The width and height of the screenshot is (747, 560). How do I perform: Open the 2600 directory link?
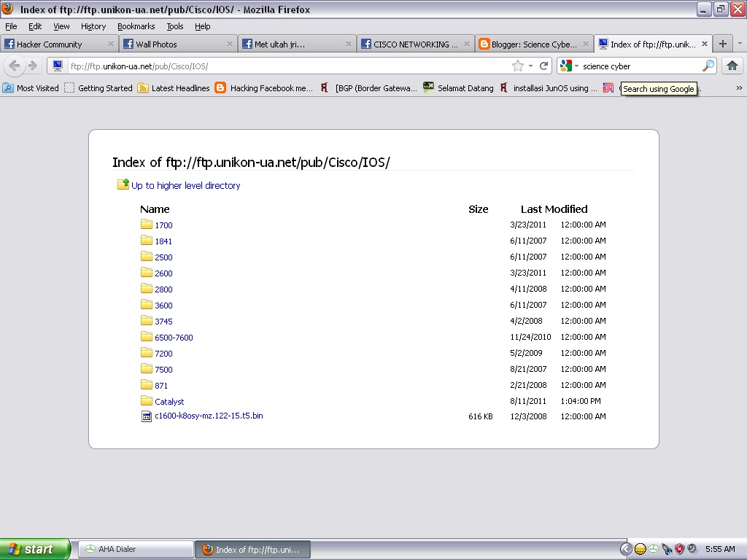[163, 273]
